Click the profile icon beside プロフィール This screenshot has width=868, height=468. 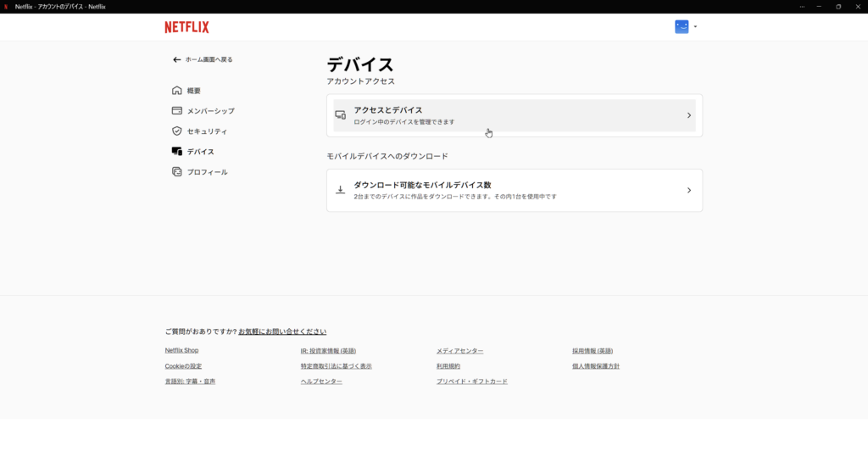click(x=176, y=172)
